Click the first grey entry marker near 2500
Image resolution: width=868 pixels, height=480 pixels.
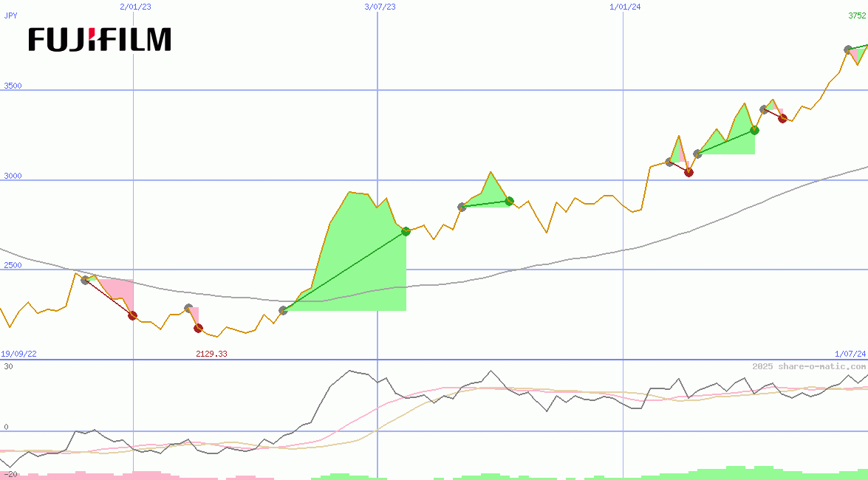(85, 280)
